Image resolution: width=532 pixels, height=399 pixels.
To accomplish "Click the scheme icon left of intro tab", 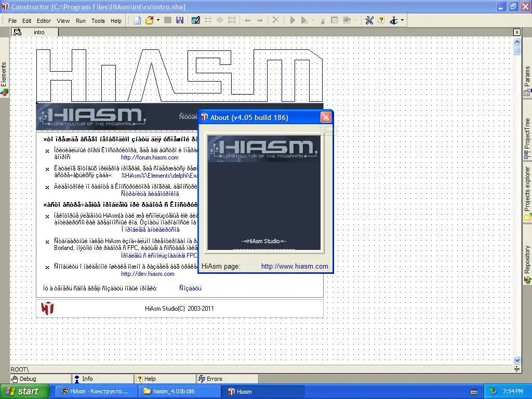I will click(x=17, y=32).
